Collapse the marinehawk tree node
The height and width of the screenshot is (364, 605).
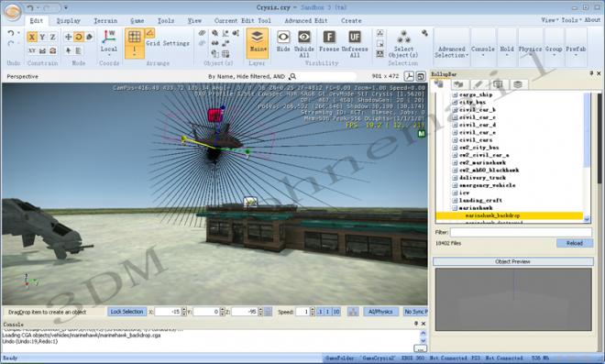click(x=455, y=207)
